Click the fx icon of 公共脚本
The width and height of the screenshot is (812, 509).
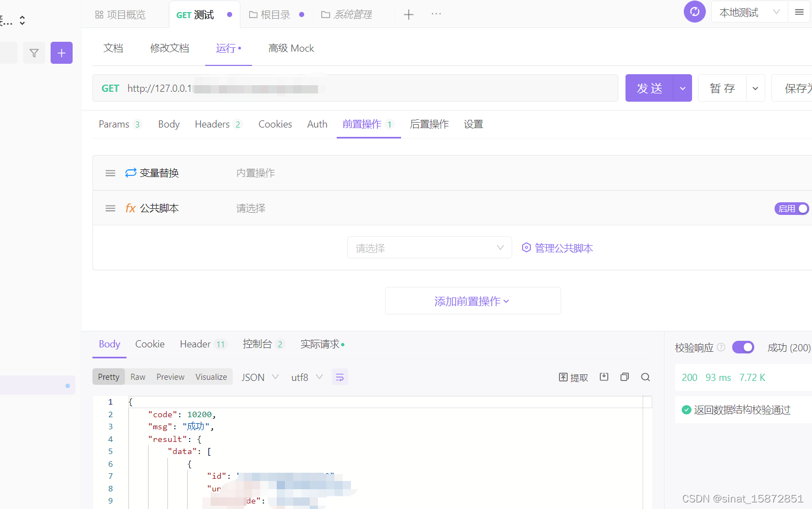point(130,208)
